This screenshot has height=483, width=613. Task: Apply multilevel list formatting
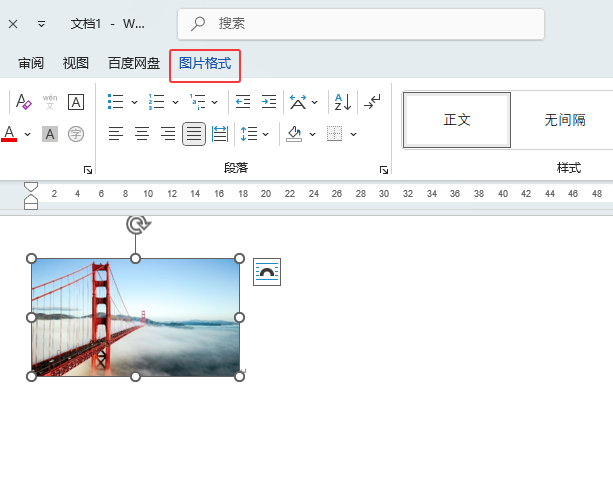coord(197,102)
